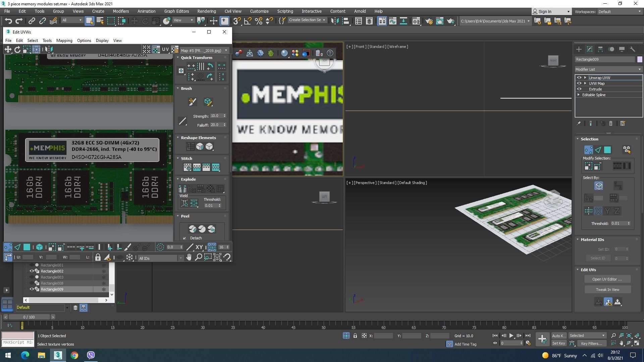Toggle visibility eye of UVW Map modifier
644x362 pixels.
[x=579, y=83]
